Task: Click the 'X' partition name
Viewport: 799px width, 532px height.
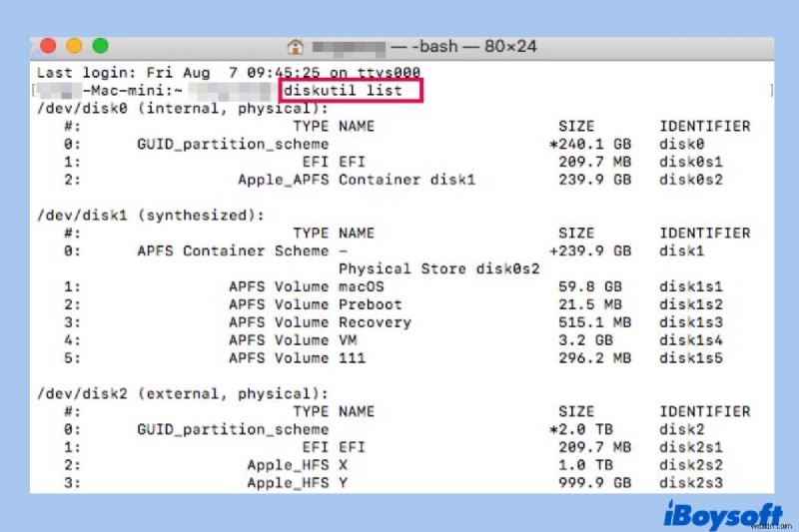Action: click(x=343, y=465)
